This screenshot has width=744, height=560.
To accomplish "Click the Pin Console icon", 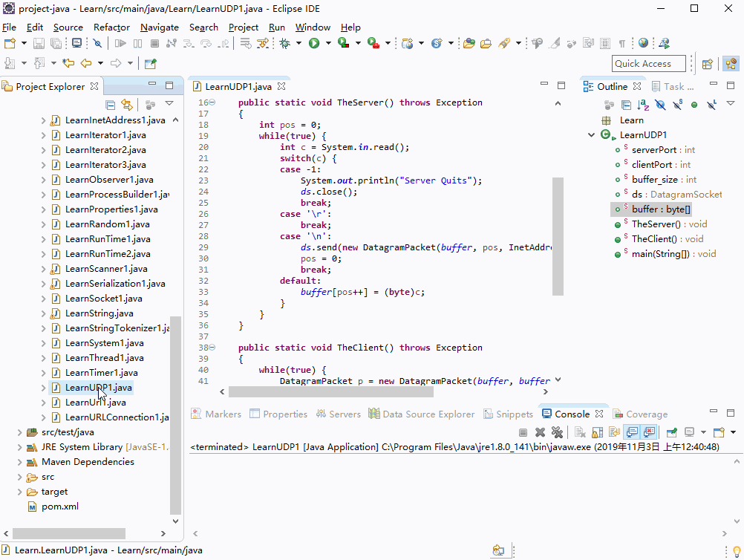I will pos(671,432).
